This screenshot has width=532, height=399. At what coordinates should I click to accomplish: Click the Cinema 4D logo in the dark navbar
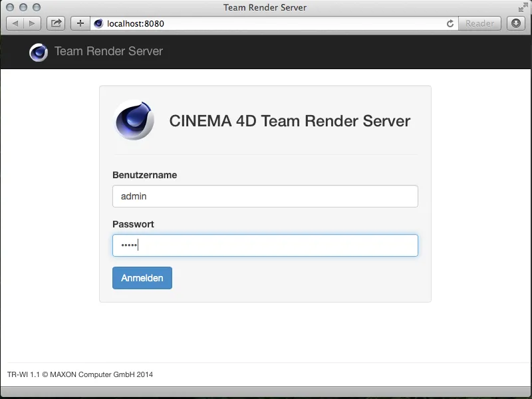click(x=39, y=51)
